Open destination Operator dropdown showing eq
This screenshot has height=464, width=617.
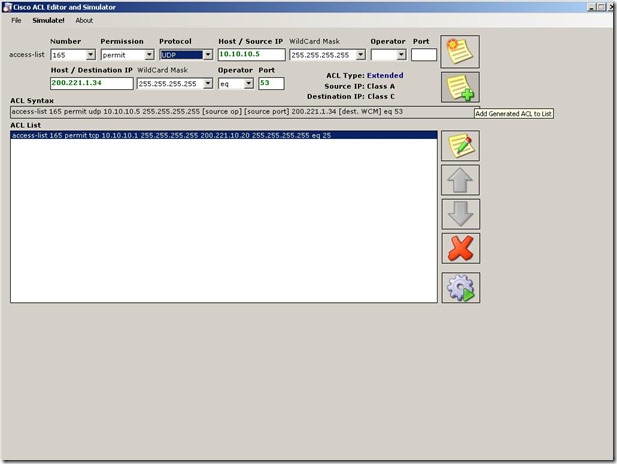pyautogui.click(x=249, y=83)
